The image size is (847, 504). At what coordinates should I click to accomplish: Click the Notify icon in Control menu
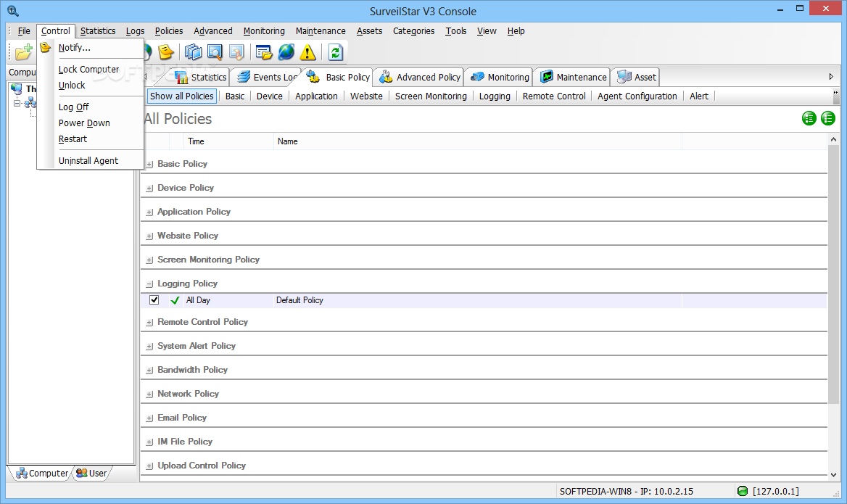tap(46, 48)
